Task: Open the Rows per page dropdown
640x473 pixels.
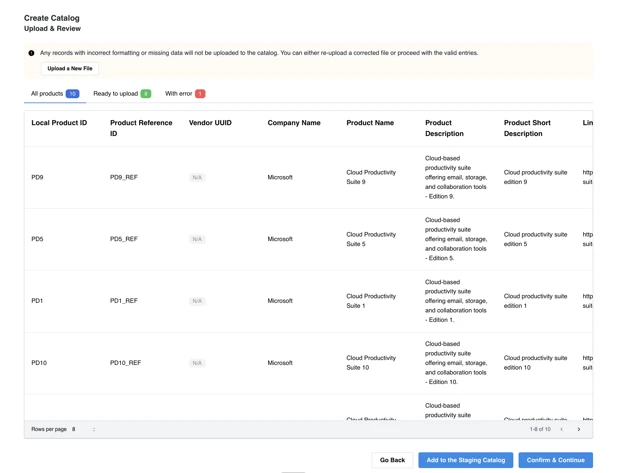Action: (84, 429)
